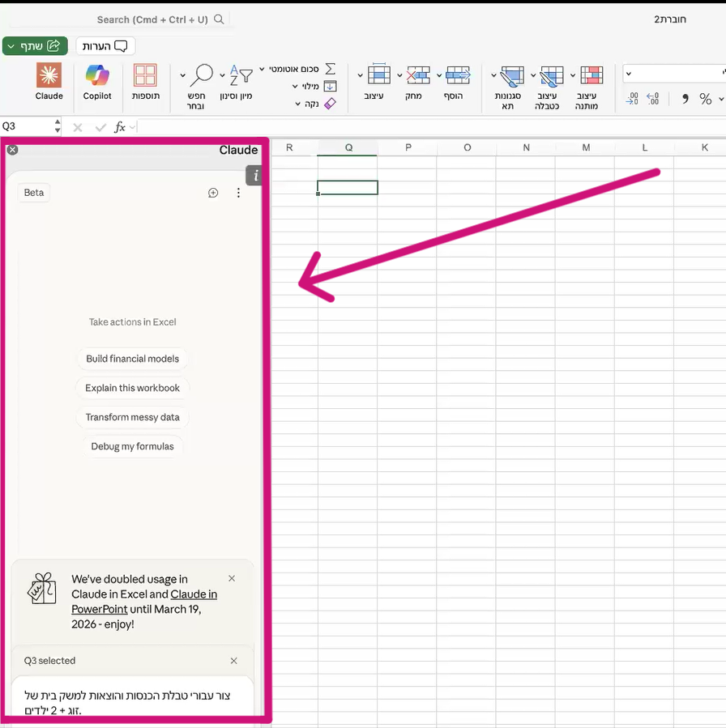The image size is (726, 728).
Task: Click the Fill down icon
Action: coord(331,87)
